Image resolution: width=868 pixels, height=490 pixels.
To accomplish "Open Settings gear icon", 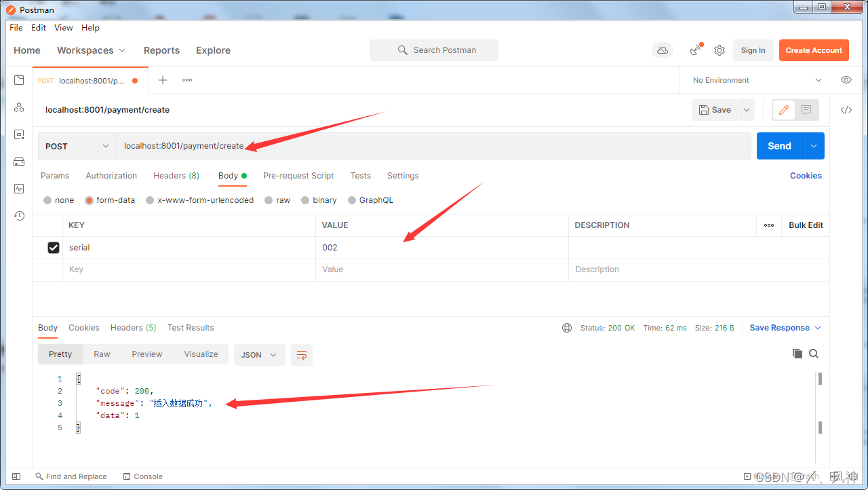I will [x=719, y=50].
